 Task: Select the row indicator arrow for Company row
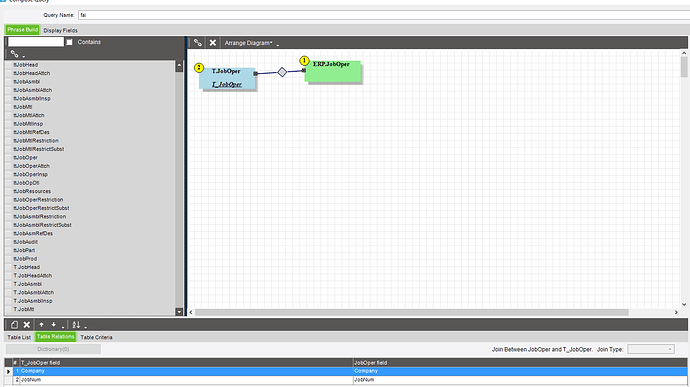coord(8,371)
